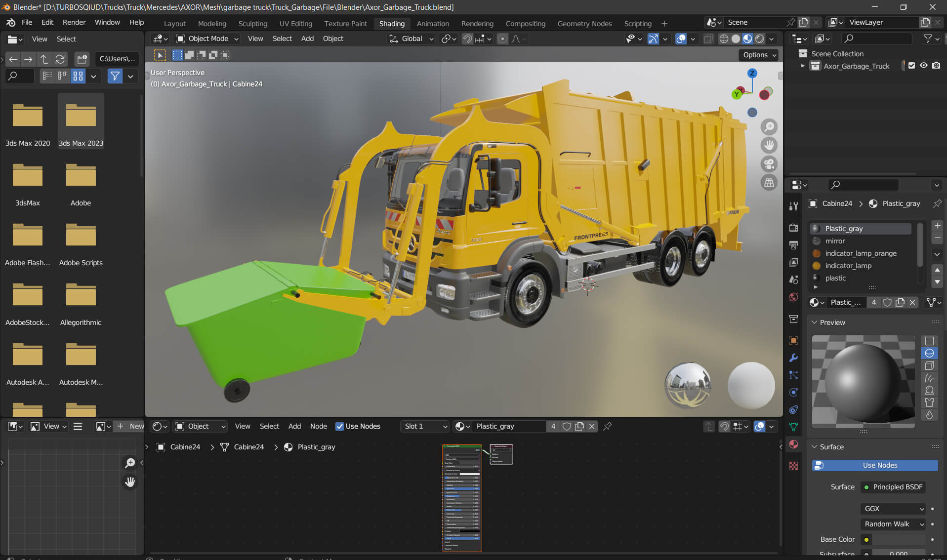Switch to Geometry Nodes workspace tab
The height and width of the screenshot is (560, 947).
pos(584,24)
